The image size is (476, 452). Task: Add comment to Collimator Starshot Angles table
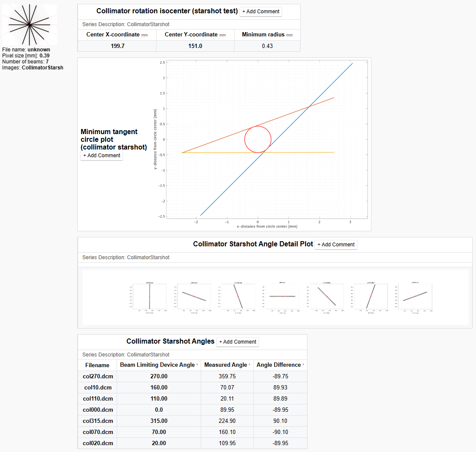[238, 342]
